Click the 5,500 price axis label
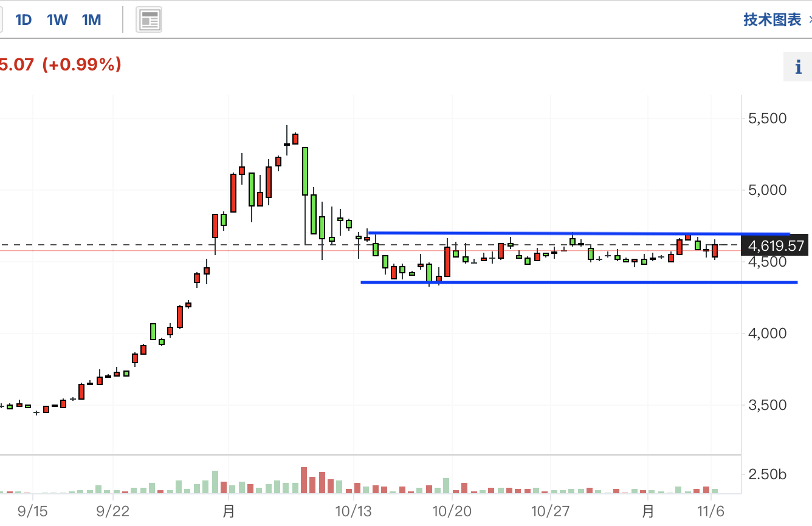 point(768,118)
